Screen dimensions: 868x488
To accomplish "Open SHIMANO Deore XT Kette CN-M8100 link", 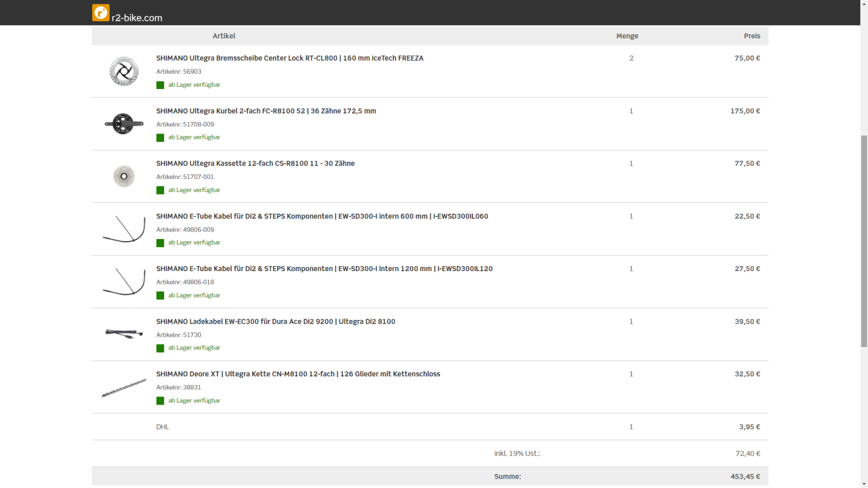I will click(298, 374).
